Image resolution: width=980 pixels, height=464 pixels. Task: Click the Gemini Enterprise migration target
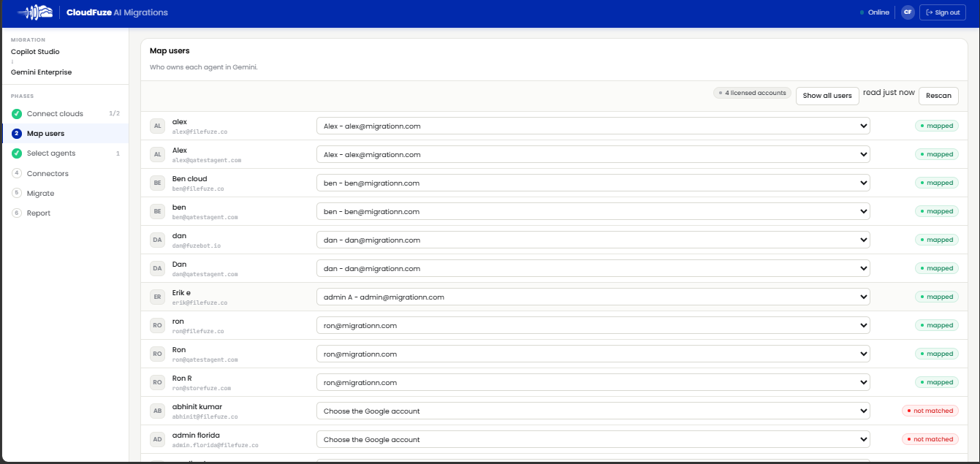click(41, 72)
